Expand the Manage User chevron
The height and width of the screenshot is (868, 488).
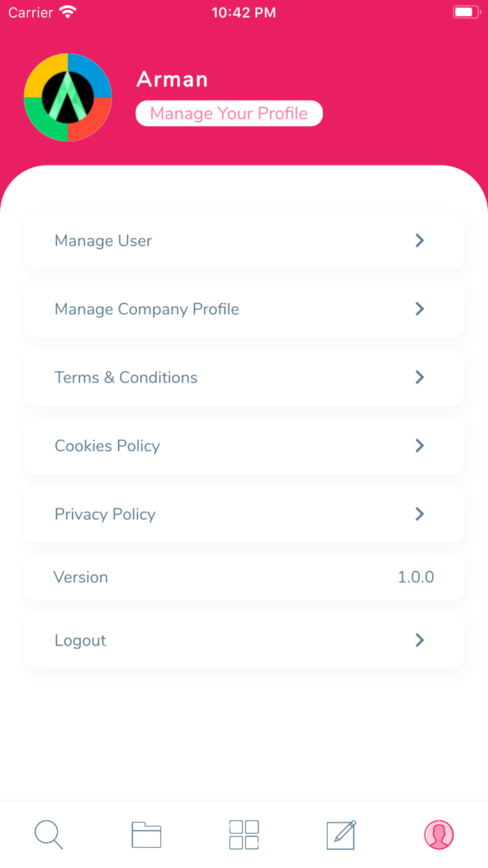coord(420,241)
